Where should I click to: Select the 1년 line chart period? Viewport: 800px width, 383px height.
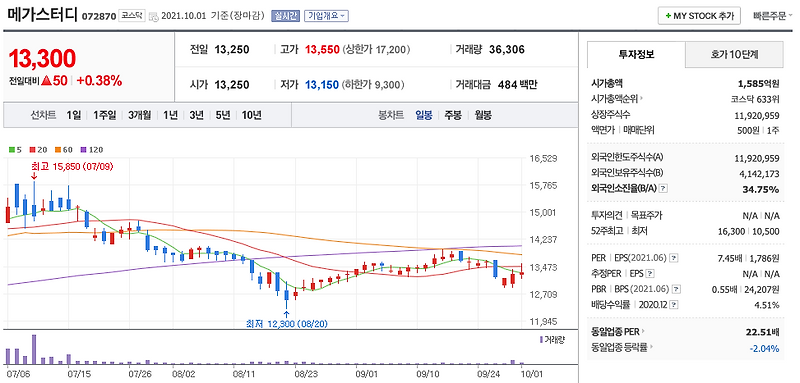(x=170, y=115)
